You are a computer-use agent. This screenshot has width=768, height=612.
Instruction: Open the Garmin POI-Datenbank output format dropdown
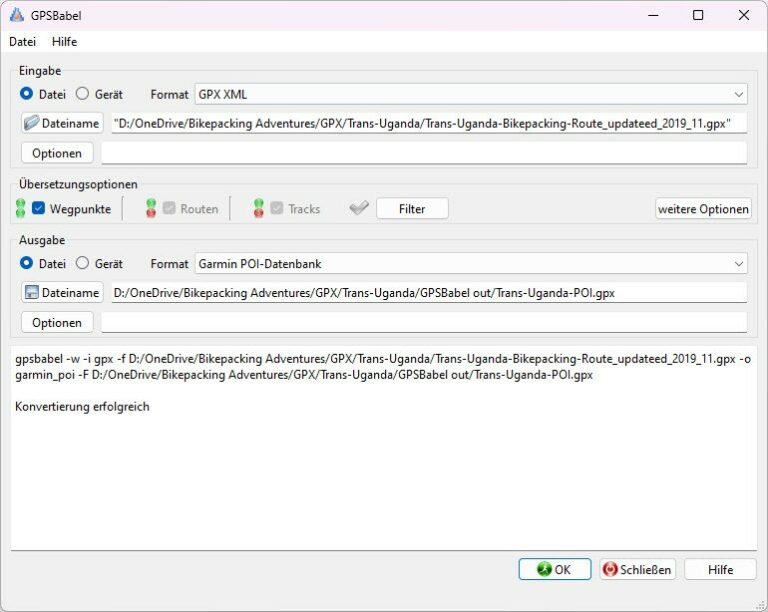click(x=471, y=264)
